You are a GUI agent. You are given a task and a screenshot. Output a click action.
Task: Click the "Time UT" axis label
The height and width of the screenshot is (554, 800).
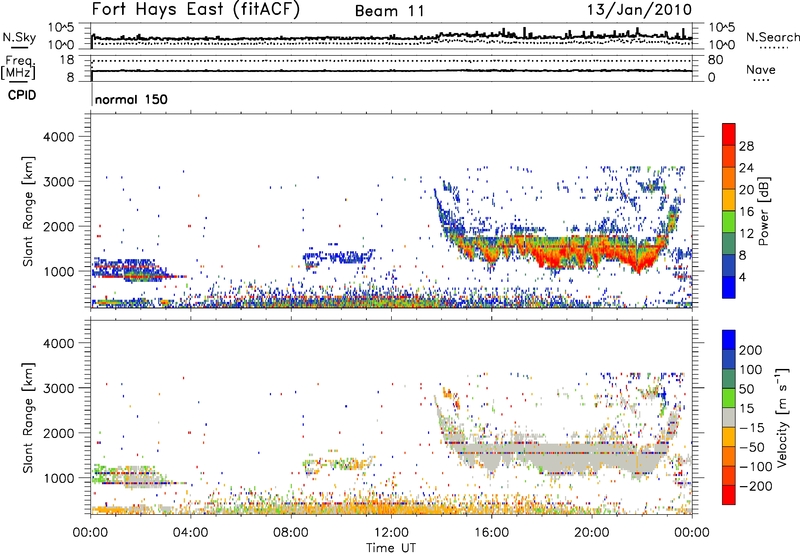(x=391, y=548)
